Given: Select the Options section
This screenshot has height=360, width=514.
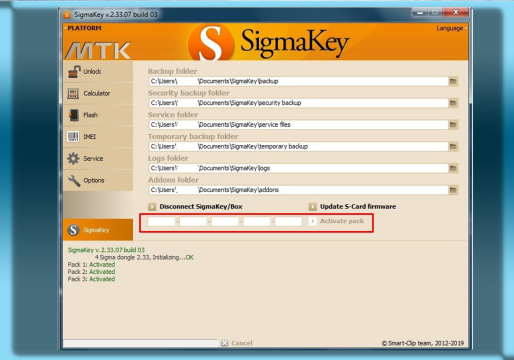Looking at the screenshot, I should pyautogui.click(x=98, y=180).
